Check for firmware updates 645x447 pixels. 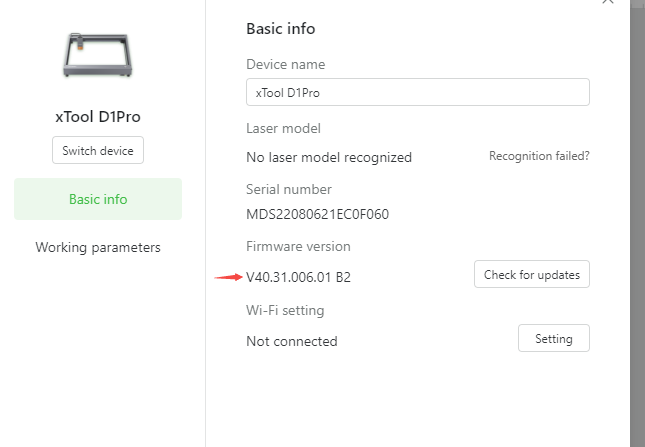pyautogui.click(x=531, y=274)
